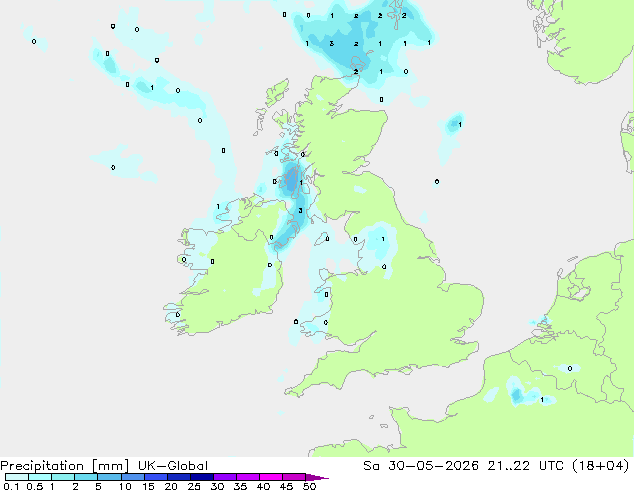Click the '10' legend scale label
This screenshot has height=490, width=634.
[x=125, y=486]
